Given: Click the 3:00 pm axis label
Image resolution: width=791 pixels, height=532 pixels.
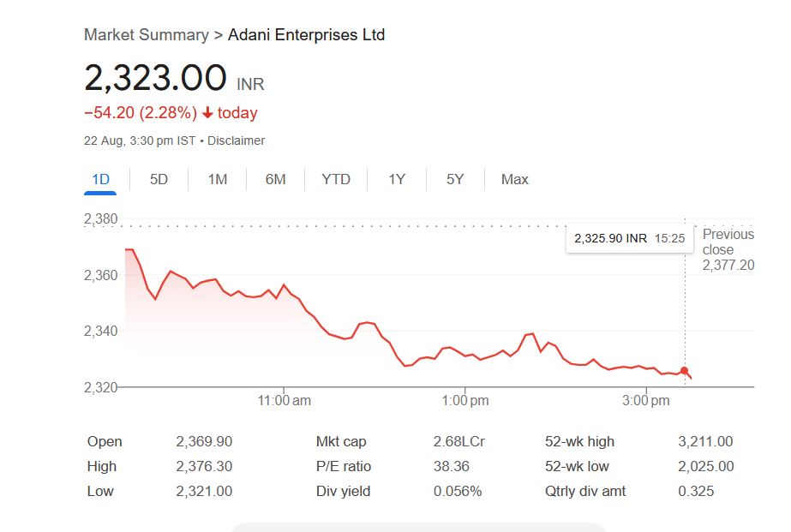Looking at the screenshot, I should coord(646,401).
